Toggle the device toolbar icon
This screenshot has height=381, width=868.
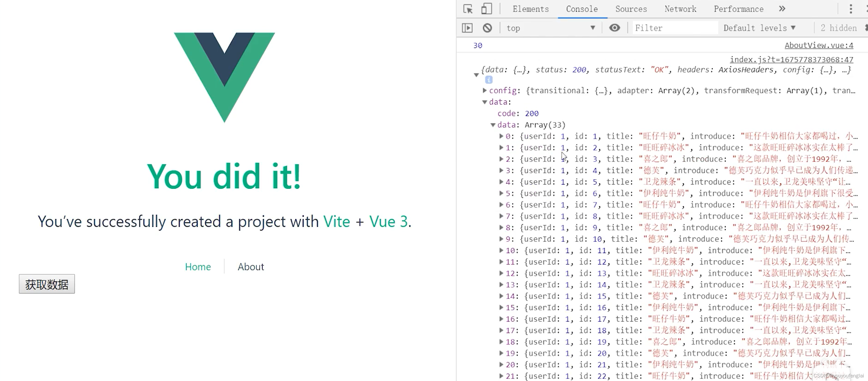486,9
